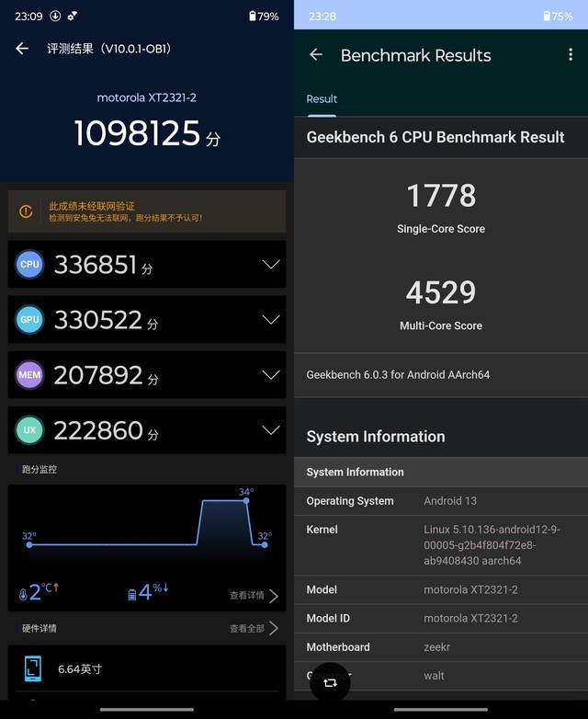This screenshot has height=719, width=588.
Task: Tap the orange warning icon in banner
Action: (x=27, y=211)
